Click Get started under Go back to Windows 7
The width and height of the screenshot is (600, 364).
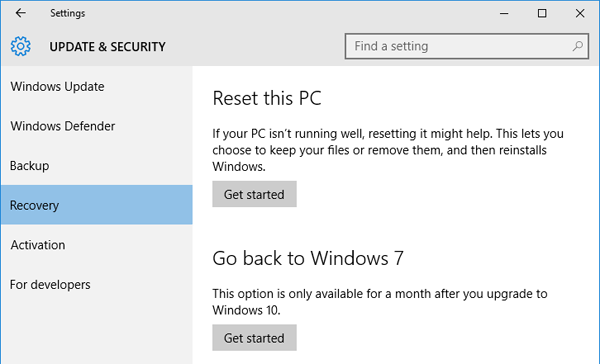(254, 338)
